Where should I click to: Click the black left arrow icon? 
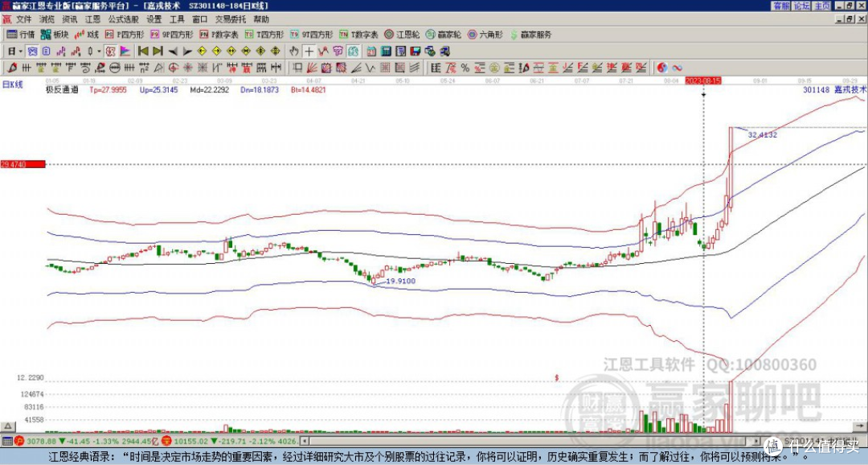point(173,51)
